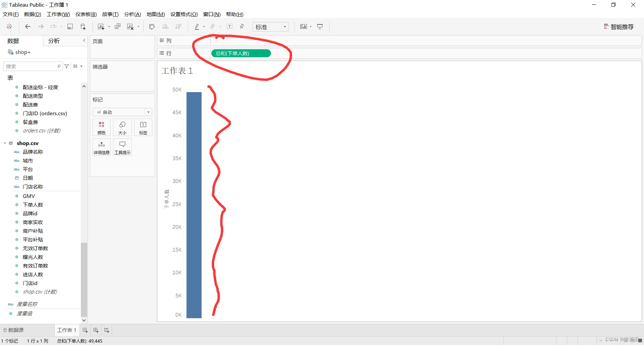Screen dimensions: 644x345
Task: Click the highlight pen icon
Action: click(x=197, y=26)
